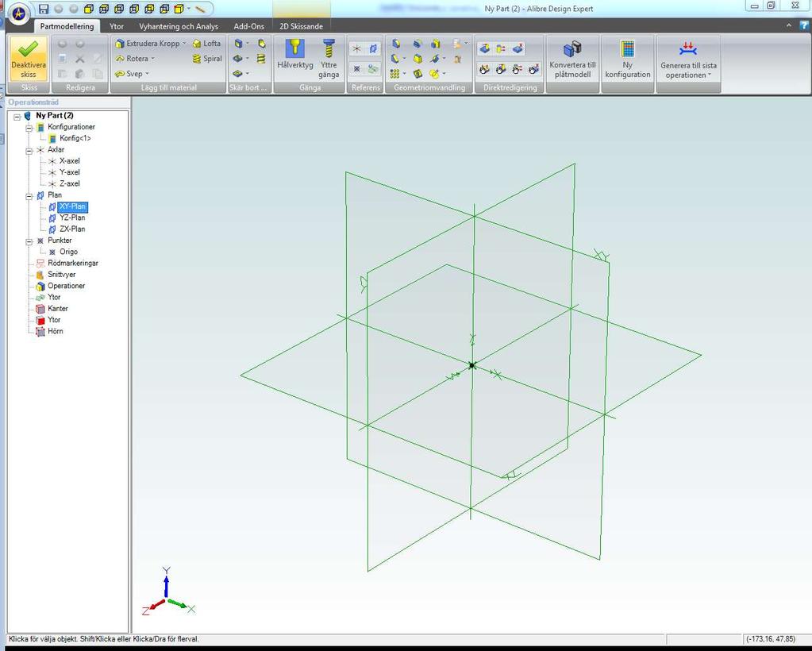This screenshot has height=651, width=812.
Task: Insert reference plane from Referens group
Action: (x=373, y=48)
